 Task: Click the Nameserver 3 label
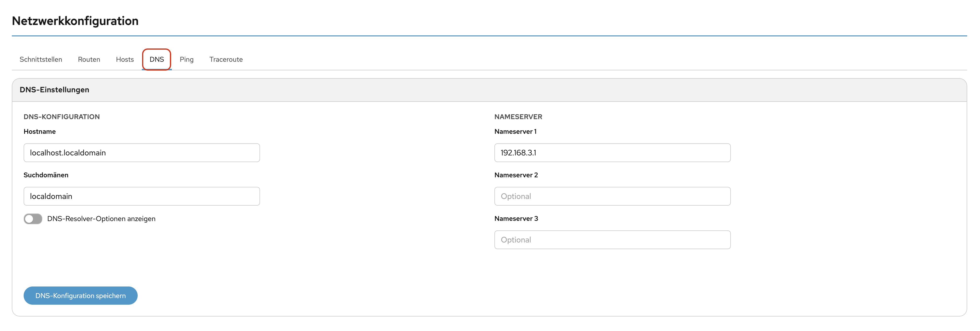click(516, 219)
